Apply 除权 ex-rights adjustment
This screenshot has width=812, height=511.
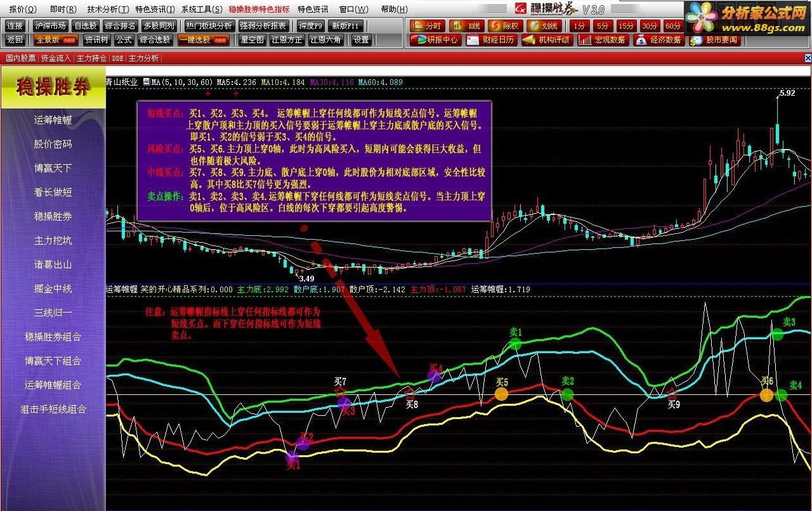(505, 26)
